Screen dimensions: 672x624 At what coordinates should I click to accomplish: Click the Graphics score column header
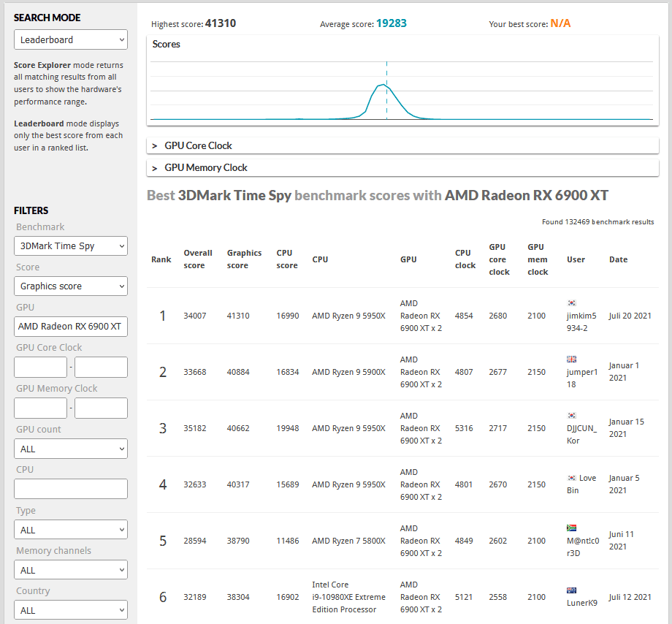(244, 259)
